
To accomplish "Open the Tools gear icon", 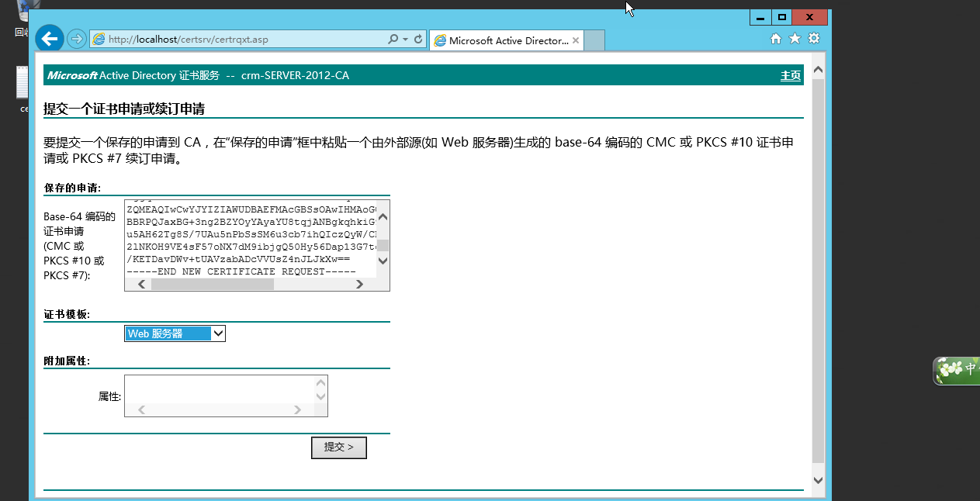I will pos(813,39).
